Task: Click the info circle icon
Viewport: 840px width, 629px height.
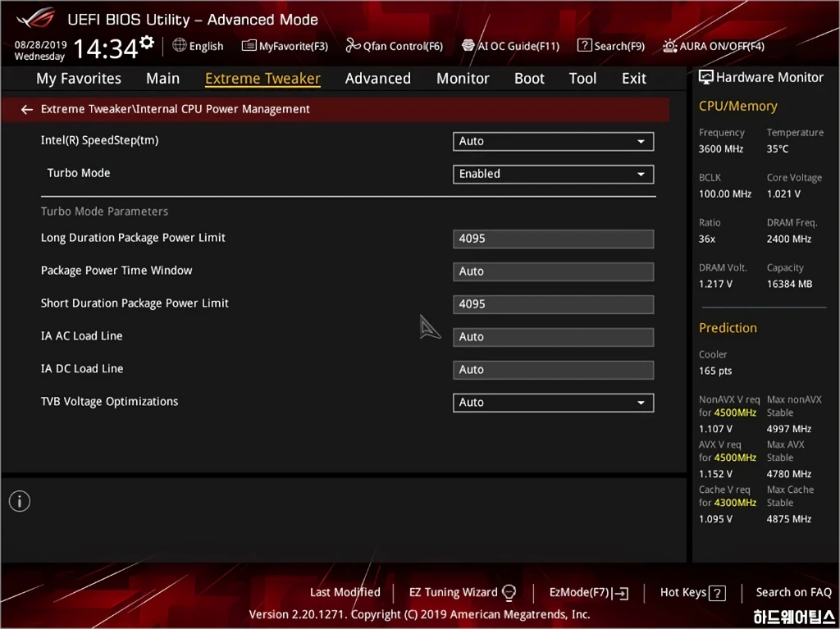Action: (x=20, y=502)
